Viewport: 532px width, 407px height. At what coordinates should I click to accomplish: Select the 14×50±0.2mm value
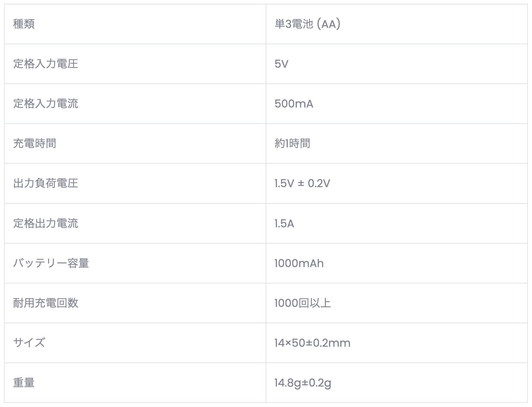coord(313,343)
